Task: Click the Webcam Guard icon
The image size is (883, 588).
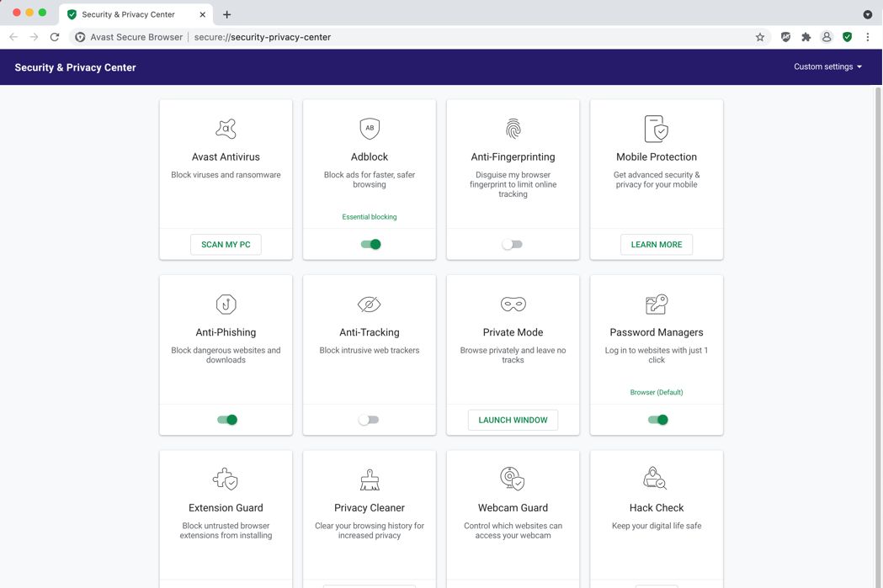Action: point(513,479)
